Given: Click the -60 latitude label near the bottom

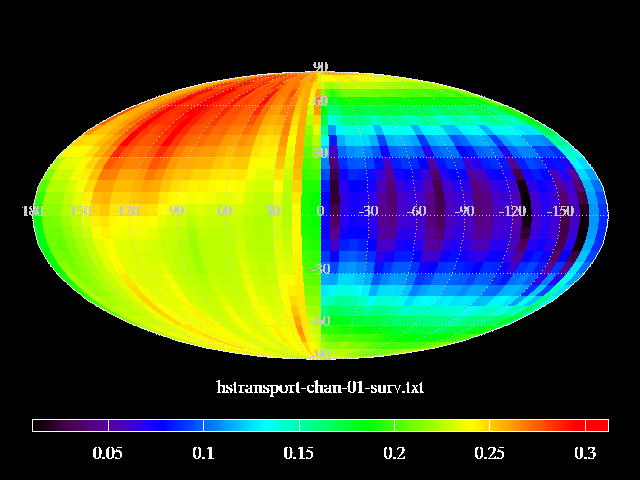Looking at the screenshot, I should tap(321, 321).
